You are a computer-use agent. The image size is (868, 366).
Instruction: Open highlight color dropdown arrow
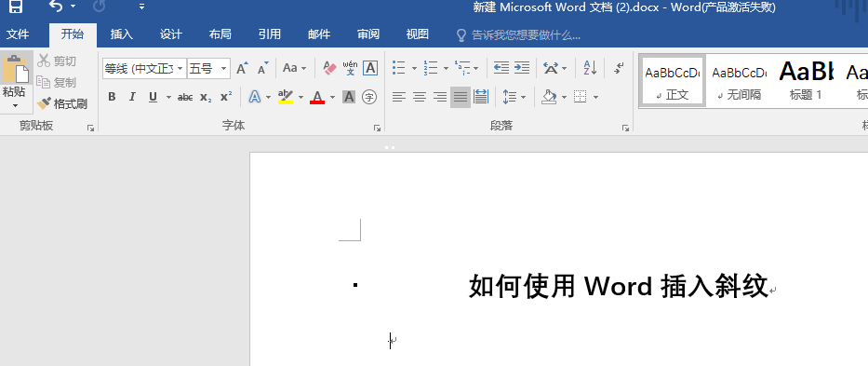tap(300, 98)
